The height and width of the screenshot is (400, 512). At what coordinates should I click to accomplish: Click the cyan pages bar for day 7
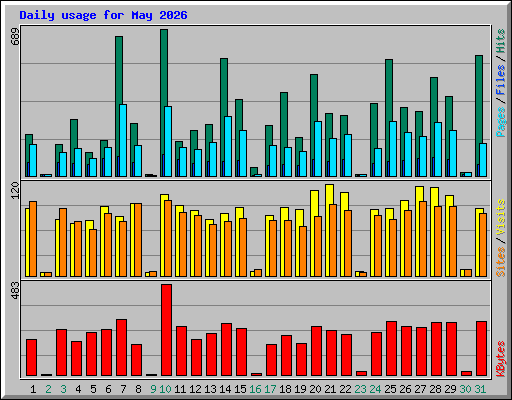pos(123,140)
